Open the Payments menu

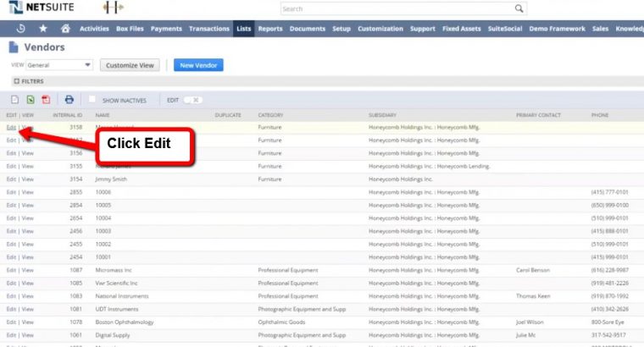click(166, 28)
